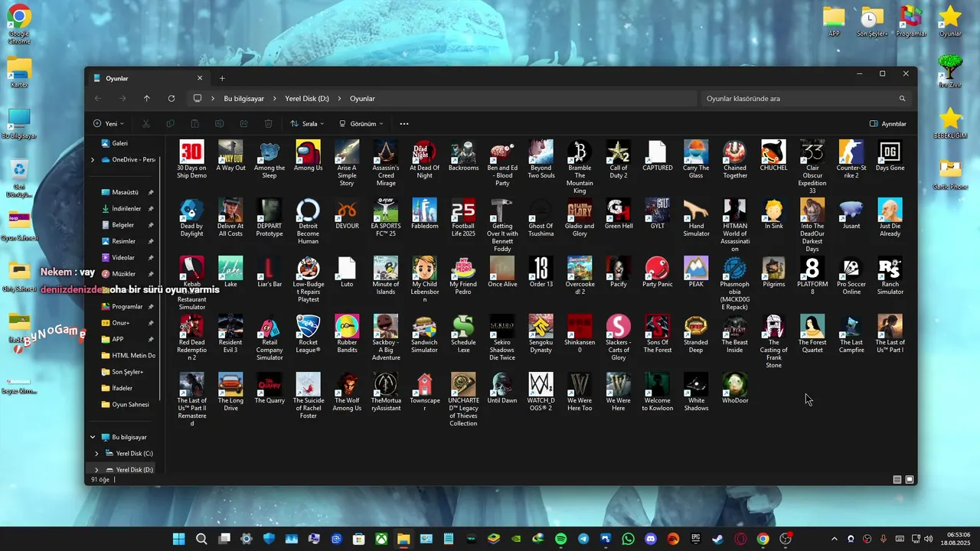Image resolution: width=980 pixels, height=551 pixels.
Task: Click the Refresh button in Explorer
Action: tap(171, 99)
